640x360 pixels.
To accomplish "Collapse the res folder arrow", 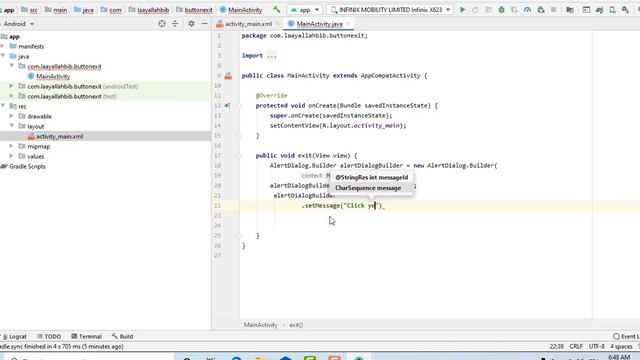I will coord(3,106).
